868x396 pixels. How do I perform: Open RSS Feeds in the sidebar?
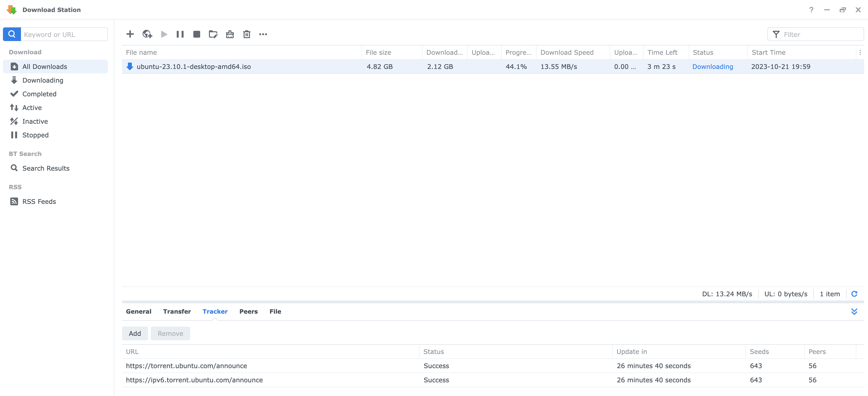click(x=39, y=201)
